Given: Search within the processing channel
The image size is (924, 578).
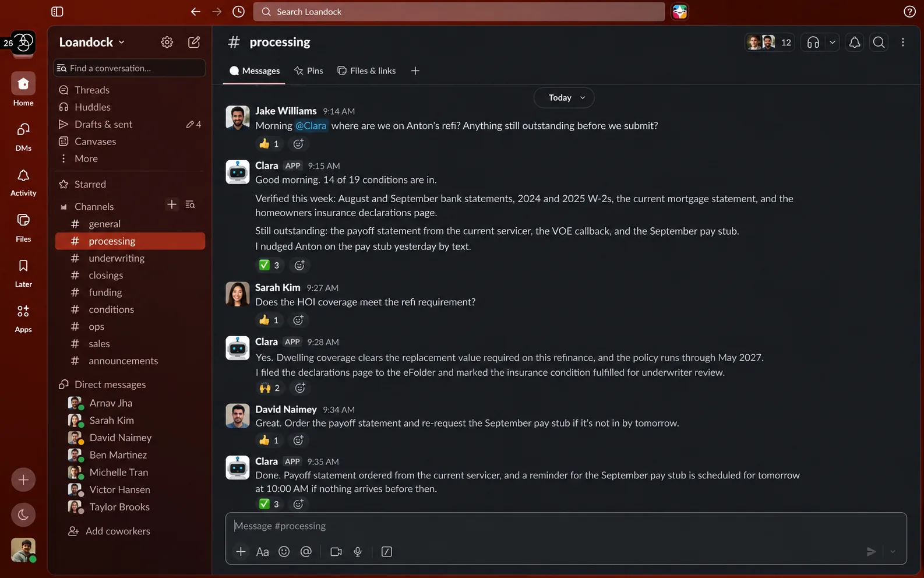Looking at the screenshot, I should pos(879,43).
